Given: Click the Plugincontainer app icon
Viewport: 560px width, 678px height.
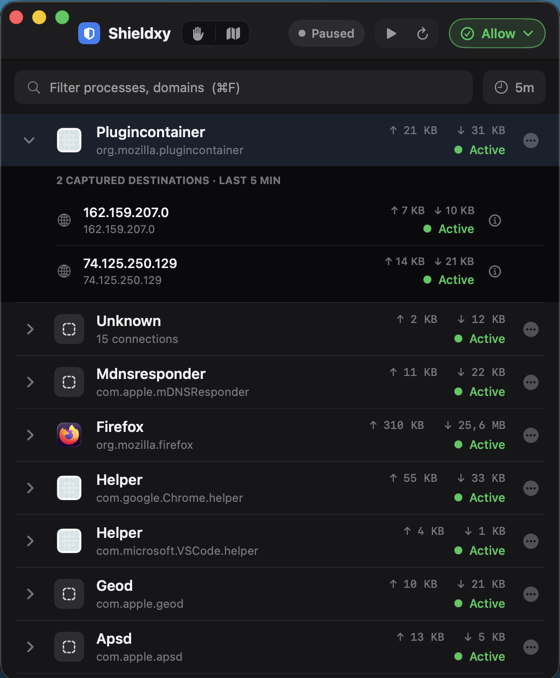Looking at the screenshot, I should click(x=69, y=140).
